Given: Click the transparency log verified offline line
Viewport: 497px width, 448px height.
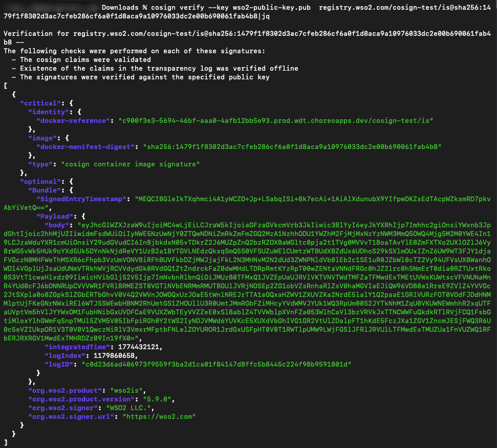Looking at the screenshot, I should pos(159,68).
